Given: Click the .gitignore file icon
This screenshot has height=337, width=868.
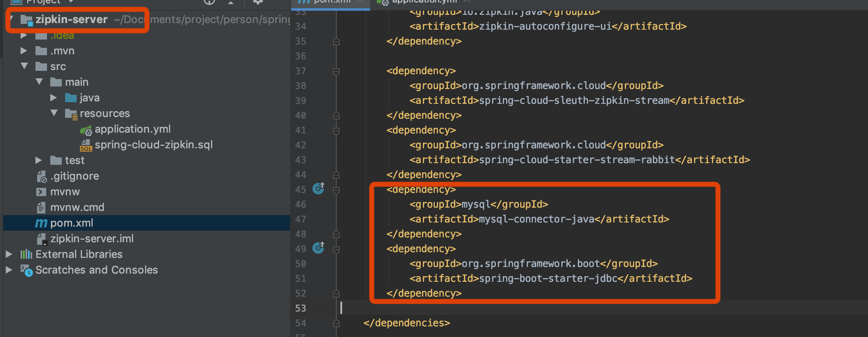Looking at the screenshot, I should tap(42, 176).
